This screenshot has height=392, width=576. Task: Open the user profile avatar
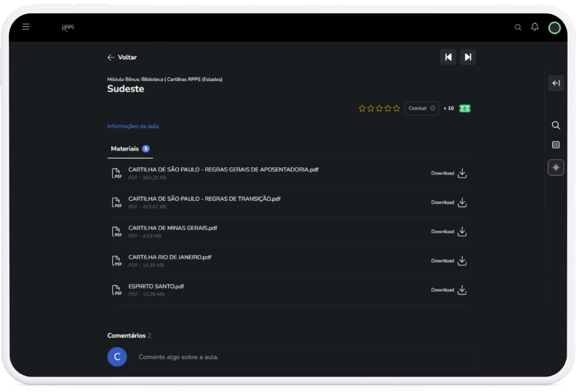point(554,27)
